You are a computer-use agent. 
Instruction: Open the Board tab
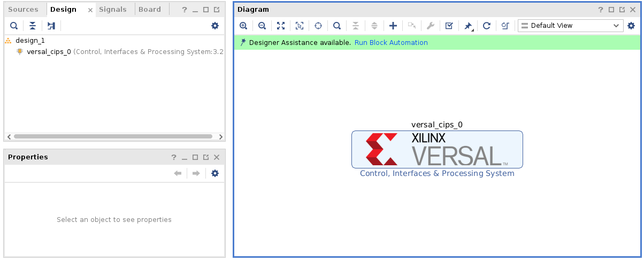click(x=150, y=10)
